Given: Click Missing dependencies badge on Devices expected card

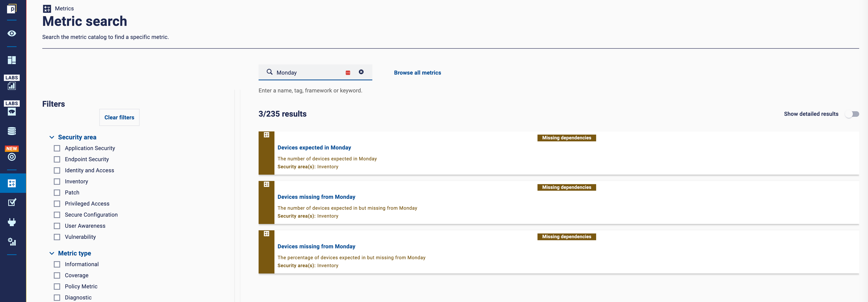Looking at the screenshot, I should pos(566,138).
